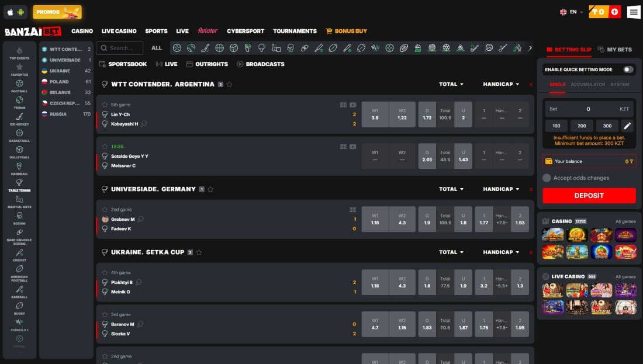Screen dimensions: 643x364
Task: Select Baseball in the sports sidebar
Action: click(19, 292)
